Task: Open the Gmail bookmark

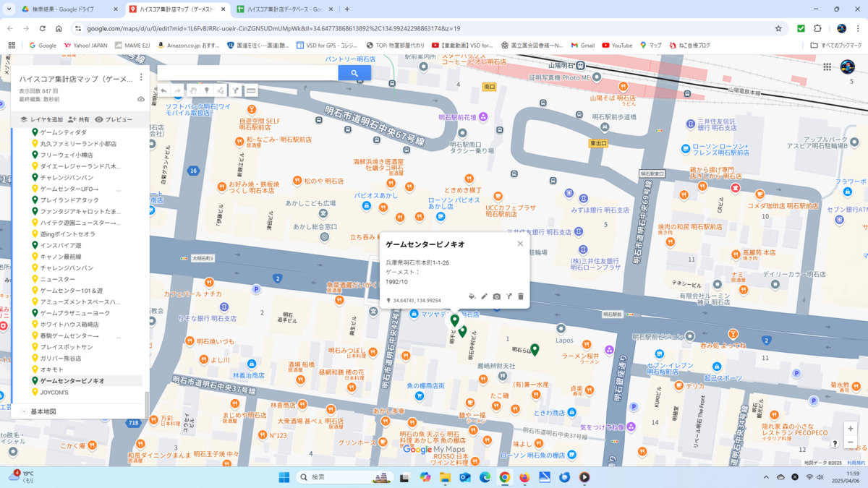Action: pos(583,45)
